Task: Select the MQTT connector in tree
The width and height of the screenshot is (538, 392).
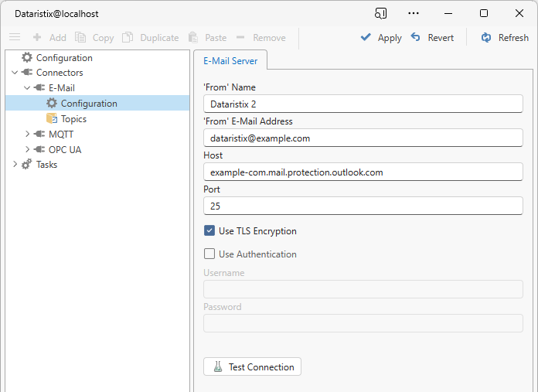Action: pos(60,134)
